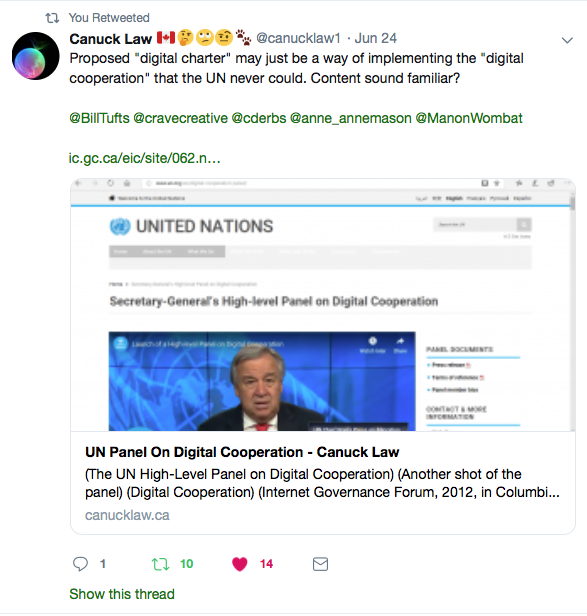Click Show this thread link
The image size is (587, 616).
(122, 594)
